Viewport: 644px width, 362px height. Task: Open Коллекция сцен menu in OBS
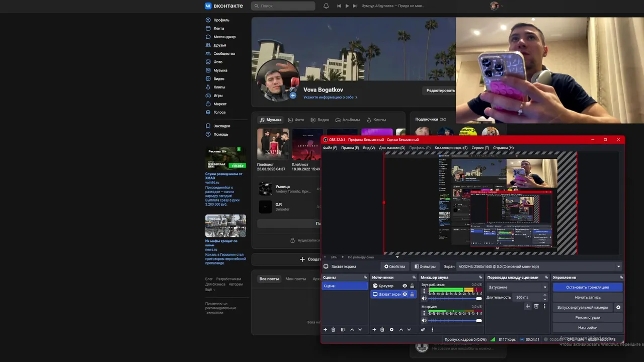tap(451, 148)
